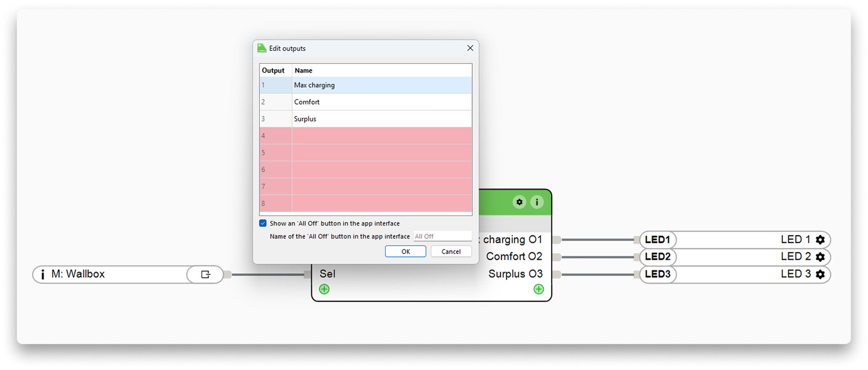Dismiss the dialog with Cancel

click(x=451, y=251)
